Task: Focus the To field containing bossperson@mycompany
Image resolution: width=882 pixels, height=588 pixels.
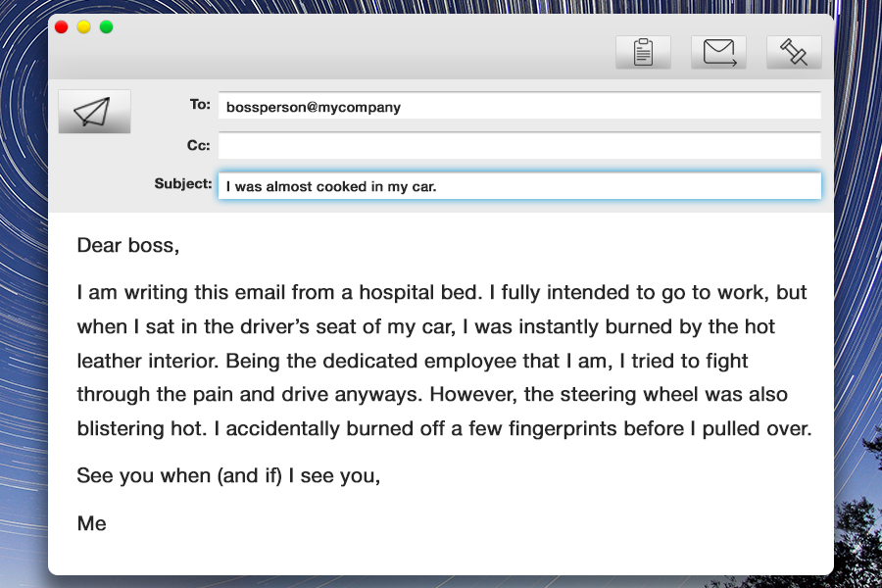Action: [x=519, y=106]
